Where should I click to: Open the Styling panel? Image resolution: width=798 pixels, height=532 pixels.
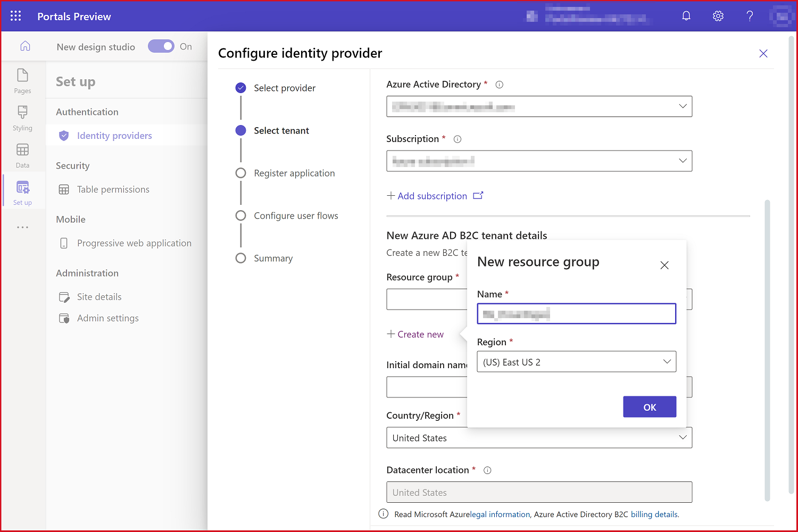[x=22, y=118]
